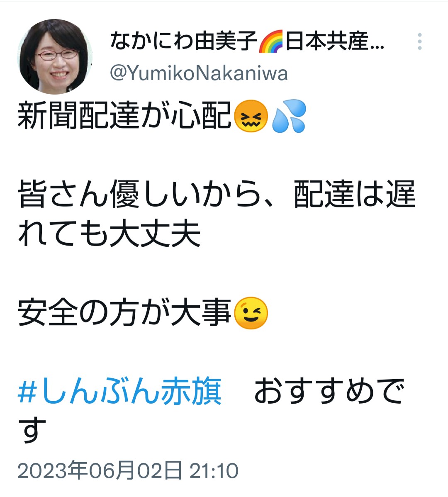448x497 pixels.
Task: Open the @YumikoNakaniwa handle
Action: coord(199,73)
